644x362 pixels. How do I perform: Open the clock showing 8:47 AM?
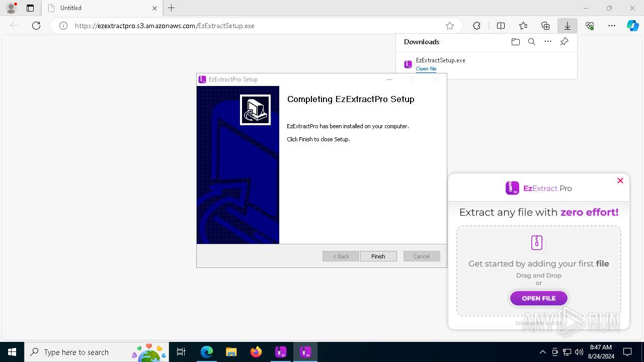point(601,352)
